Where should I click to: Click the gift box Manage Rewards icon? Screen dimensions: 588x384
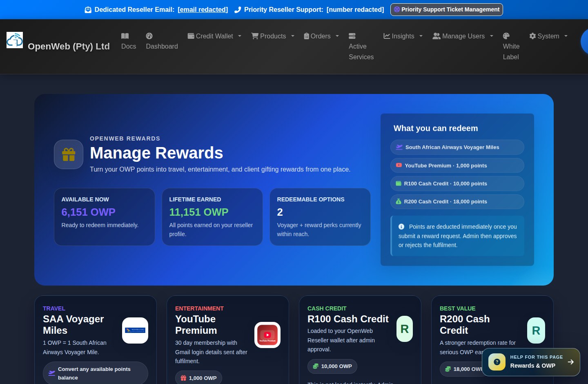(69, 154)
